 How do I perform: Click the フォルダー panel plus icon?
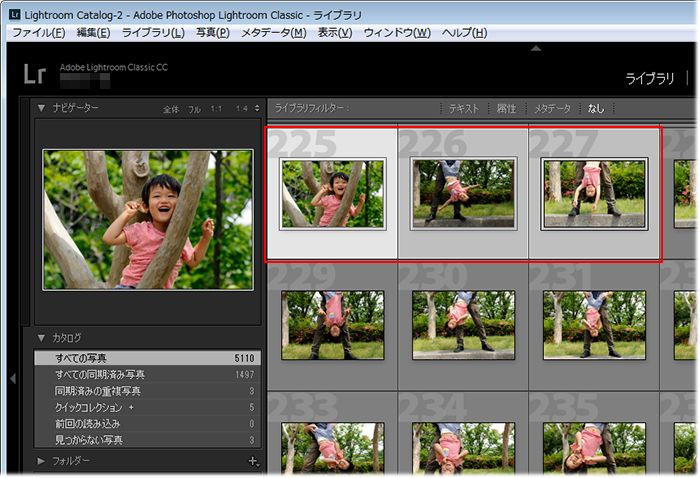[253, 461]
